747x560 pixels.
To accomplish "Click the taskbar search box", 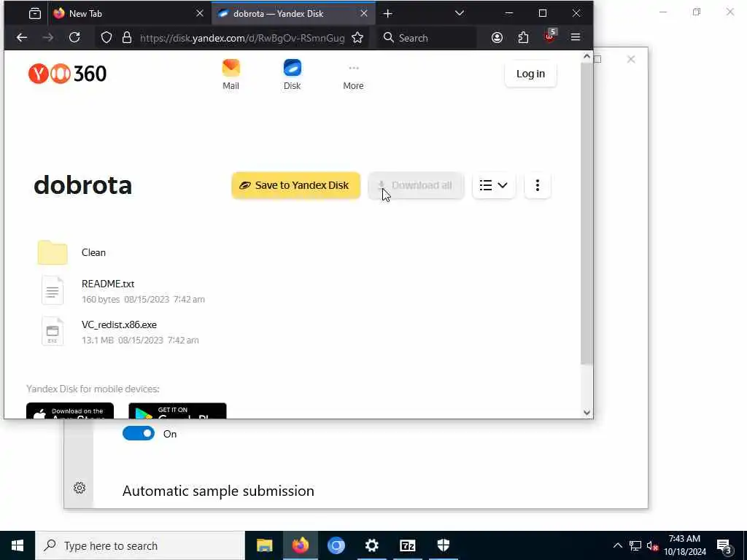I will click(140, 545).
